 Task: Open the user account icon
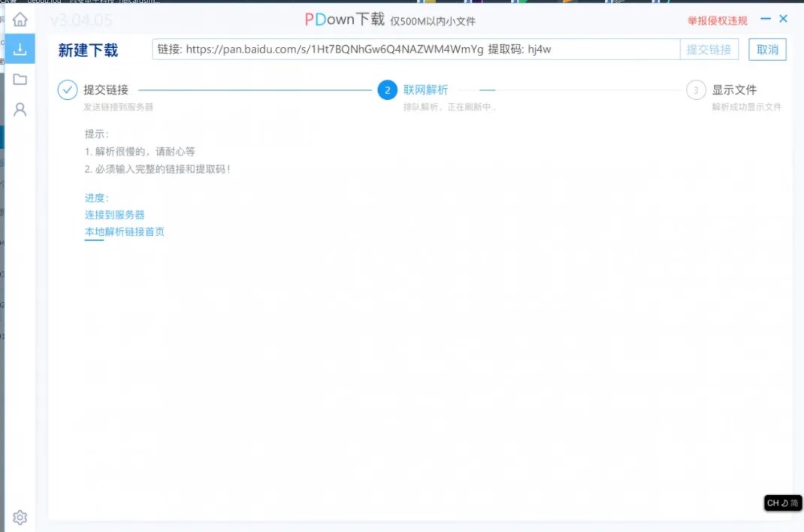click(x=20, y=109)
